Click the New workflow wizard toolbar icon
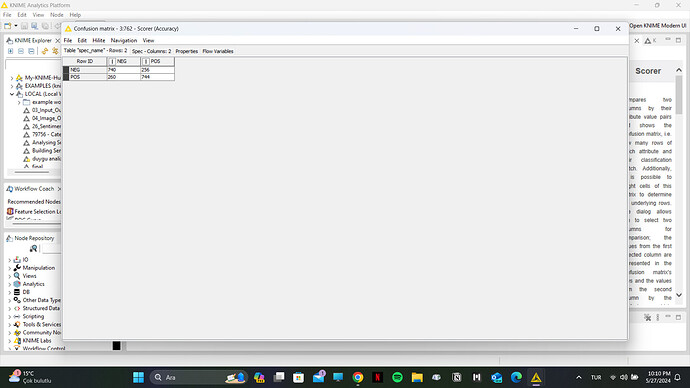This screenshot has width=690, height=388. point(7,26)
